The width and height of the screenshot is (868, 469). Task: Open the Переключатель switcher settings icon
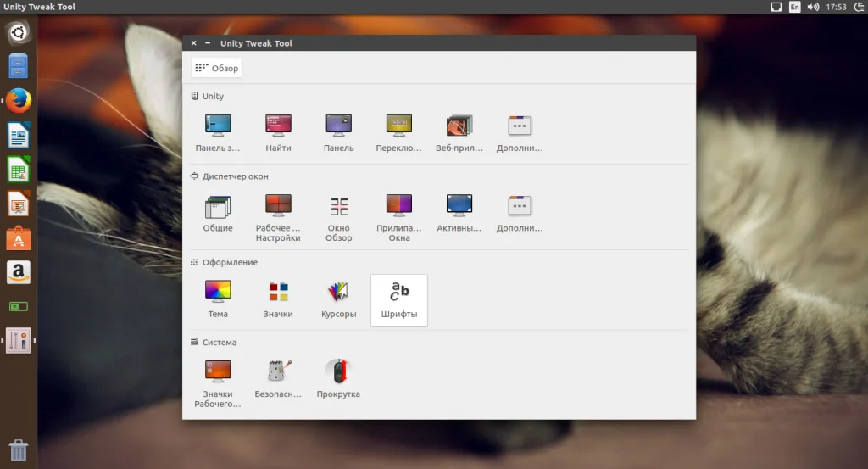[398, 133]
